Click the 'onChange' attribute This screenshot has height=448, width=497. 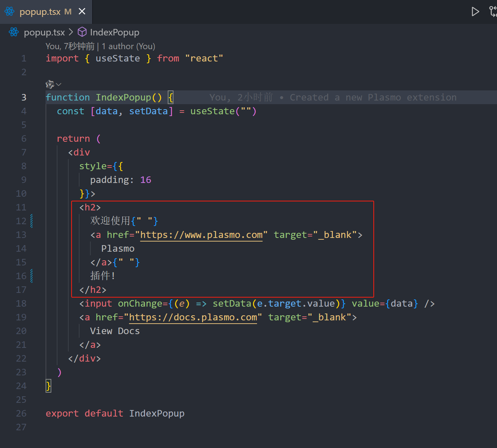tap(140, 303)
